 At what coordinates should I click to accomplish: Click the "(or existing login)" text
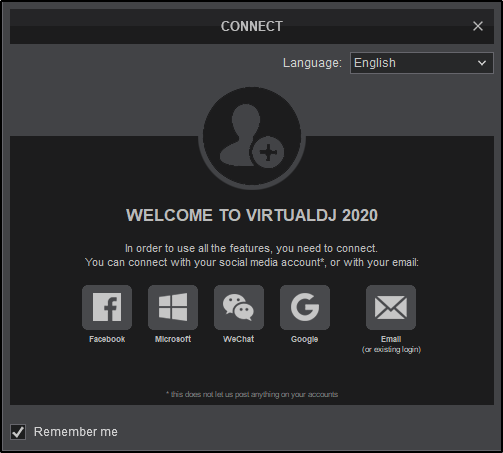coord(391,350)
